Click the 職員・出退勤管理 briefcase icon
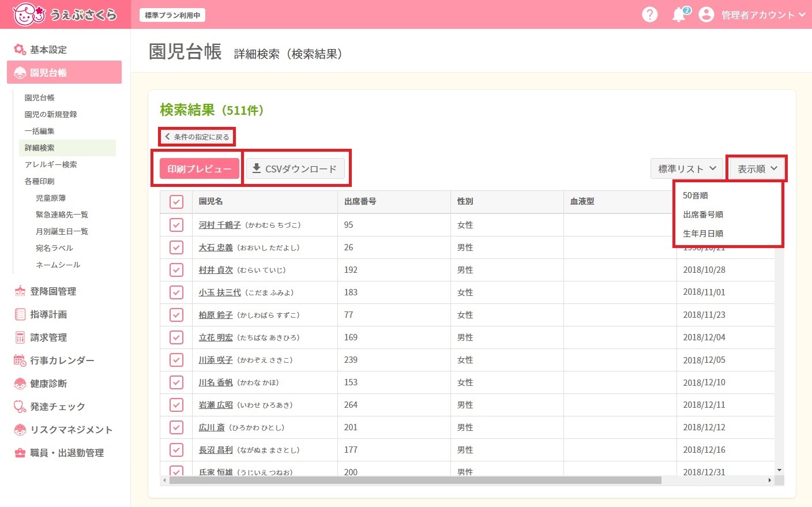Screen dimensions: 812x507 [x=20, y=453]
